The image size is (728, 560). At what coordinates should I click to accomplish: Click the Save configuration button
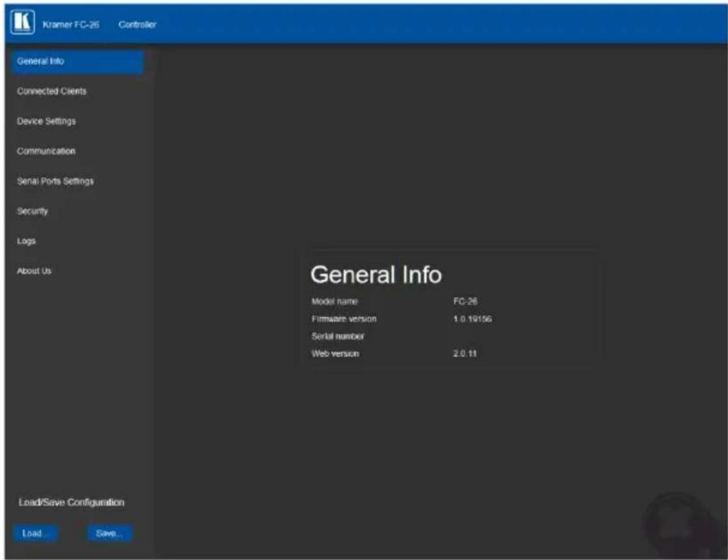110,533
